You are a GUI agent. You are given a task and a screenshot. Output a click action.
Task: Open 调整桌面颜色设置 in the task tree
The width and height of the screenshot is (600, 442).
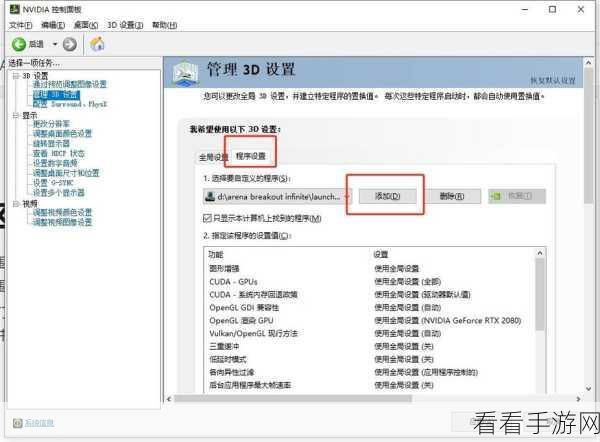62,134
